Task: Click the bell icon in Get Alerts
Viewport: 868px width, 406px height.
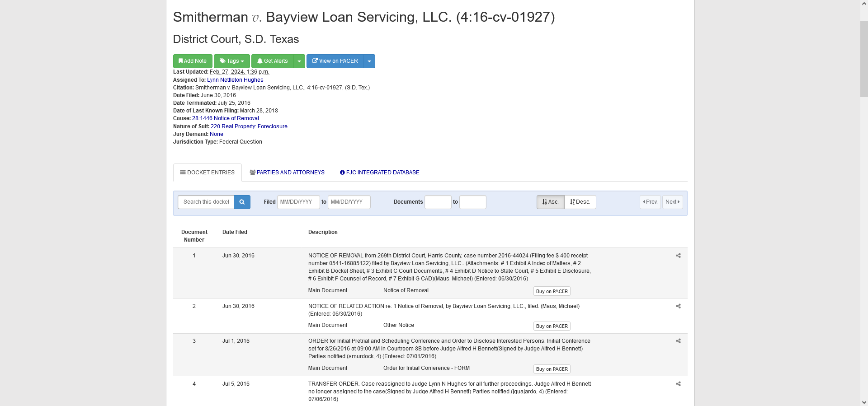Action: click(260, 61)
